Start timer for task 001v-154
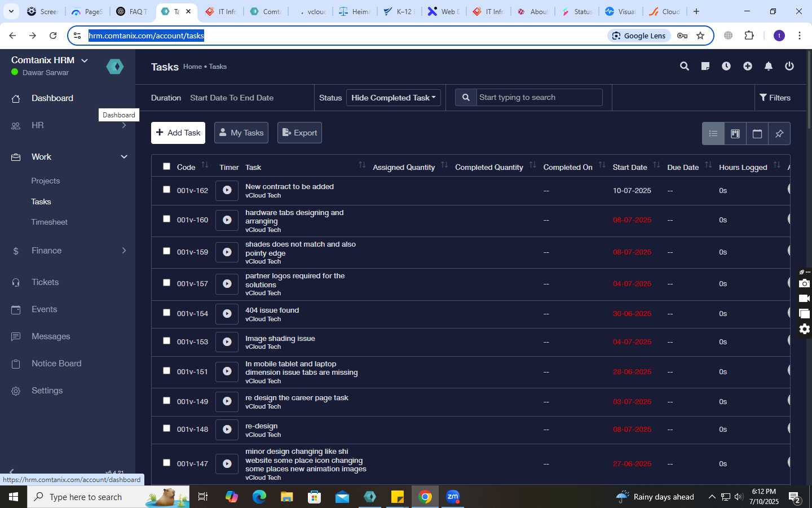The height and width of the screenshot is (508, 812). click(x=227, y=313)
